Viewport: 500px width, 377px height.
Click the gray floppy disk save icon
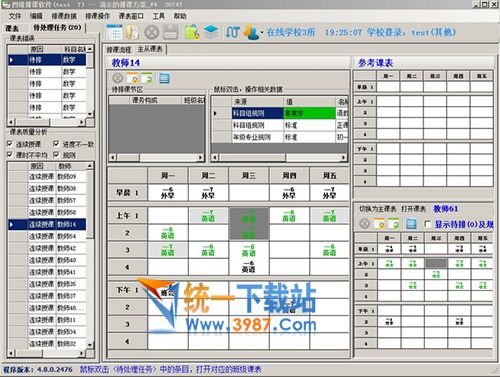(x=171, y=33)
